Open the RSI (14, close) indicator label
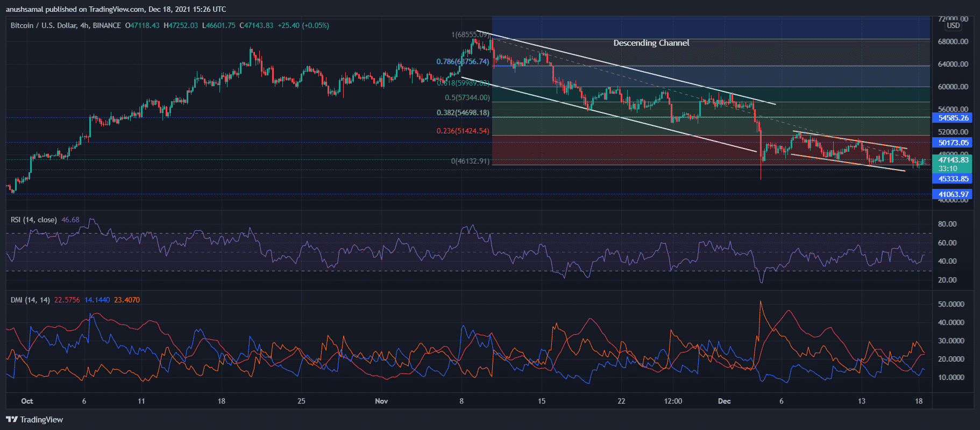The height and width of the screenshot is (430, 980). [x=33, y=220]
